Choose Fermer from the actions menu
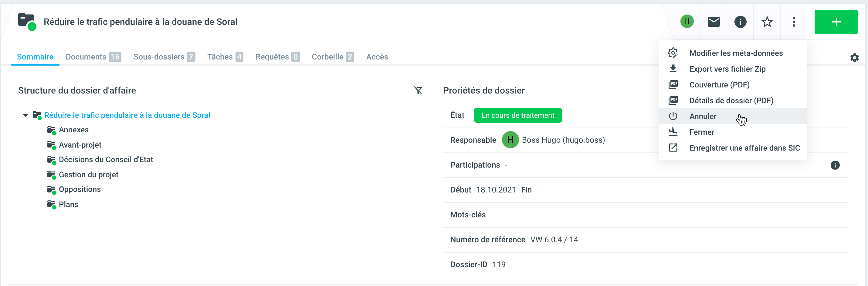This screenshot has height=286, width=868. pos(702,132)
